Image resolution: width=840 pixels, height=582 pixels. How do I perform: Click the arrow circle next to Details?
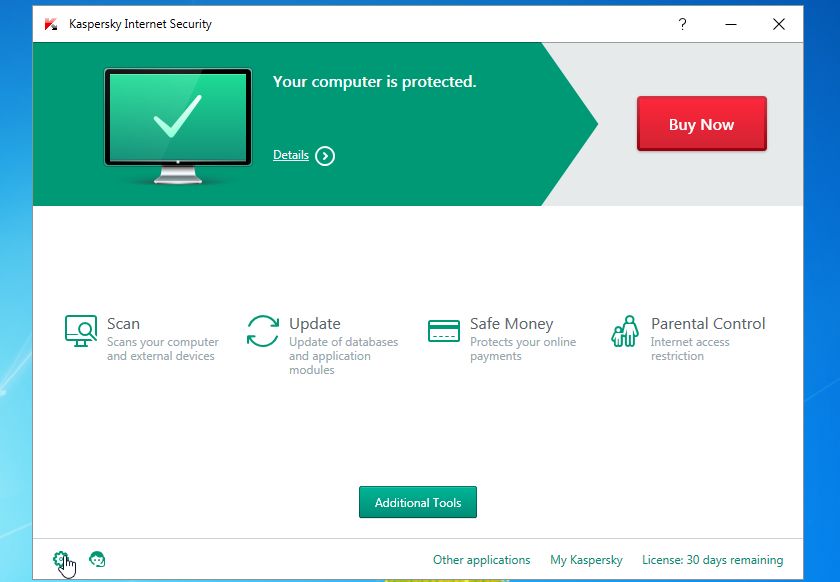[325, 156]
